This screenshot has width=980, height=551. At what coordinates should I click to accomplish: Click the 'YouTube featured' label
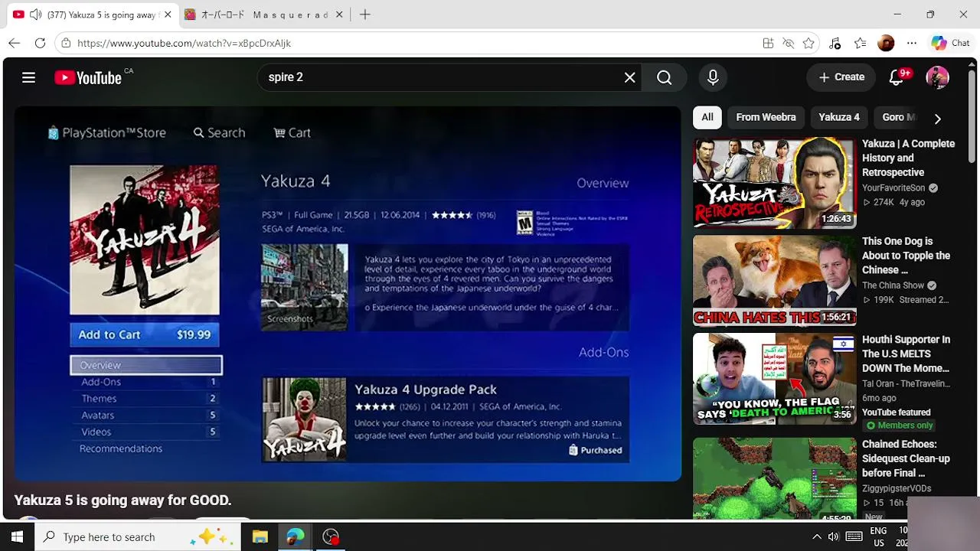point(896,412)
